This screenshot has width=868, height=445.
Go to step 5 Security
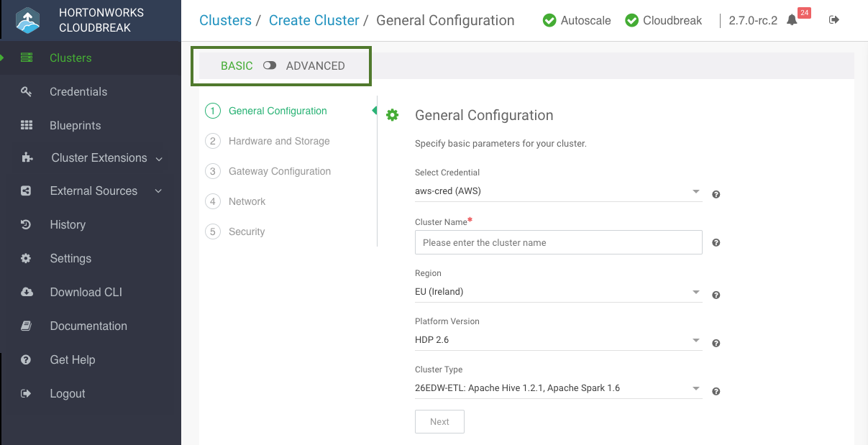tap(235, 231)
